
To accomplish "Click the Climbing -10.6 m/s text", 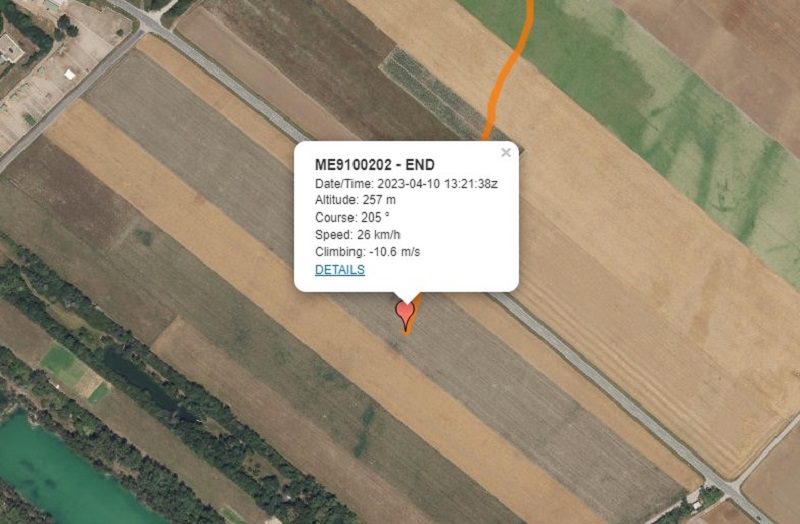I will point(367,252).
